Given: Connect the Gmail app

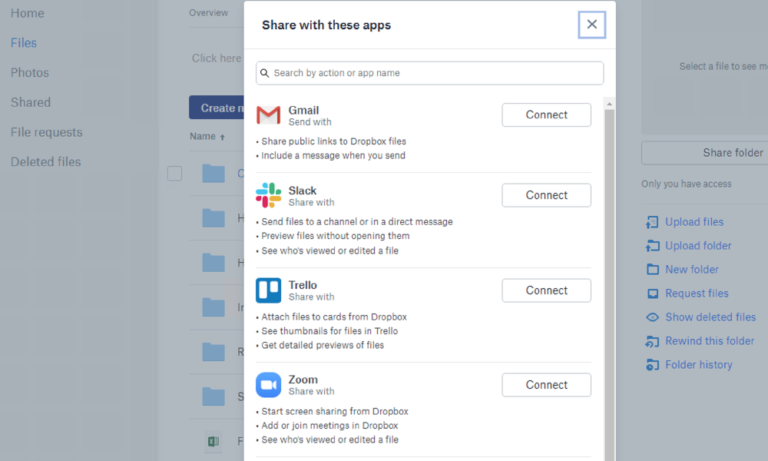Looking at the screenshot, I should tap(546, 115).
